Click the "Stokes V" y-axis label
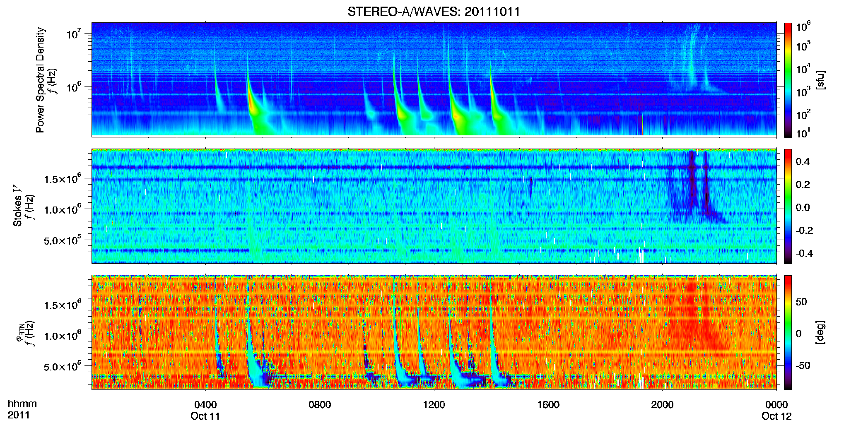 point(18,206)
